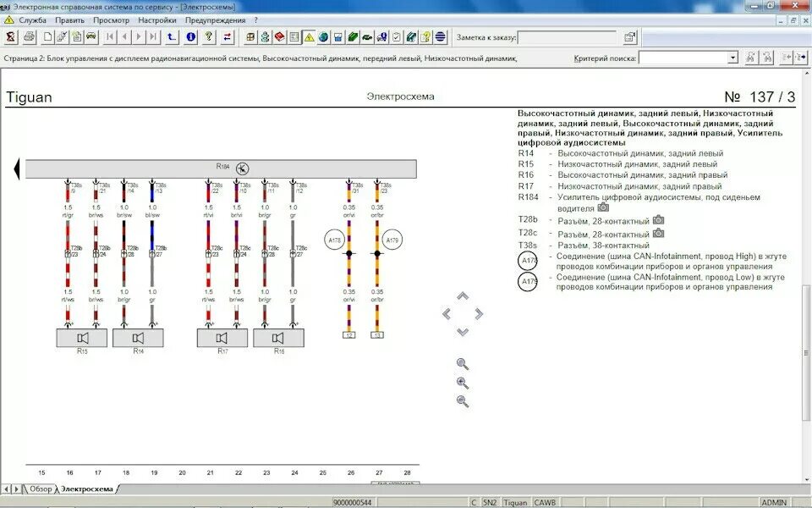
Task: Click the camera icon next to T28b
Action: click(x=658, y=220)
